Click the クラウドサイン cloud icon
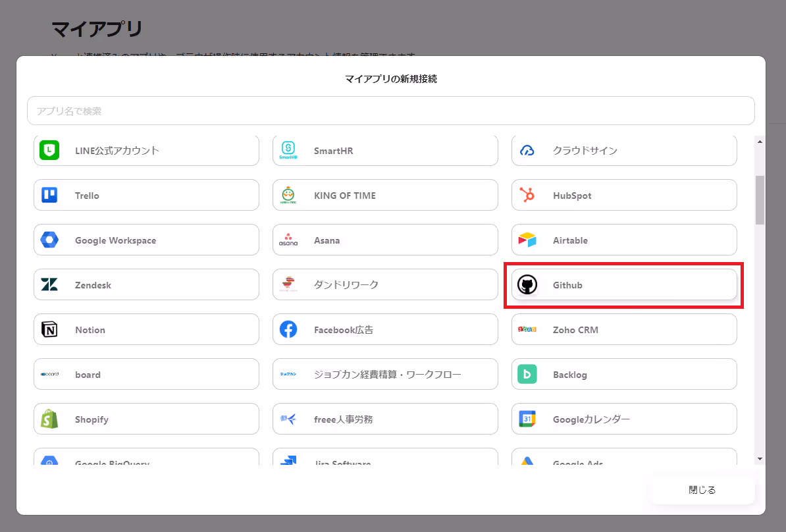Screen dimensions: 786x532 527,150
